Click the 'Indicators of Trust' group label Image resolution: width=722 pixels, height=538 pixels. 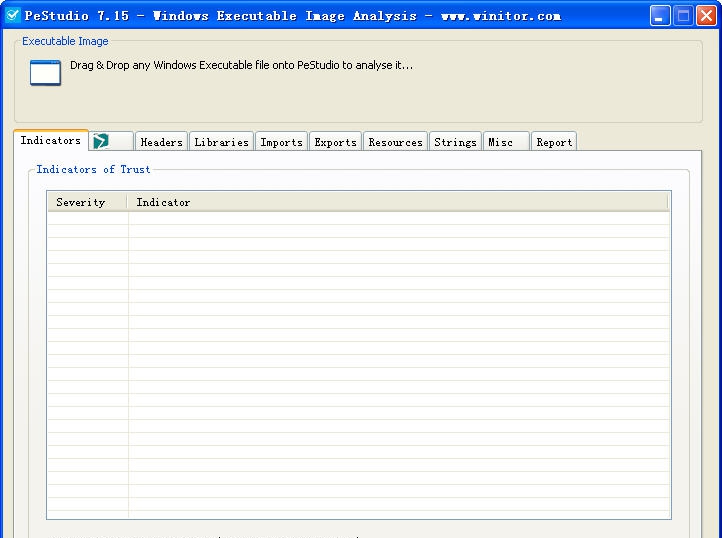tap(93, 169)
